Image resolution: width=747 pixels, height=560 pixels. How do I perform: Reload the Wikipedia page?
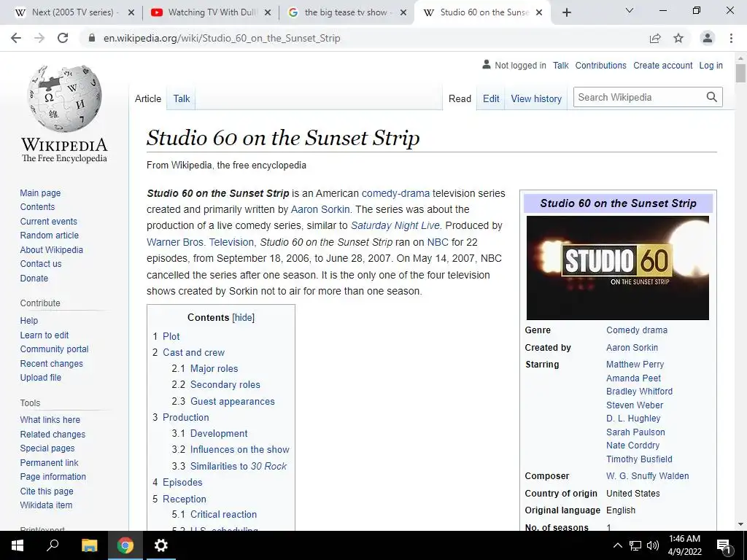63,38
